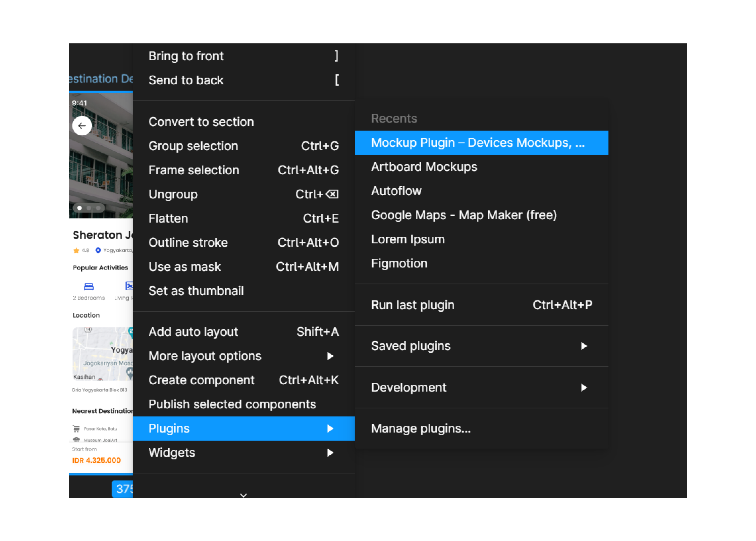Open Manage plugins...

pos(481,428)
